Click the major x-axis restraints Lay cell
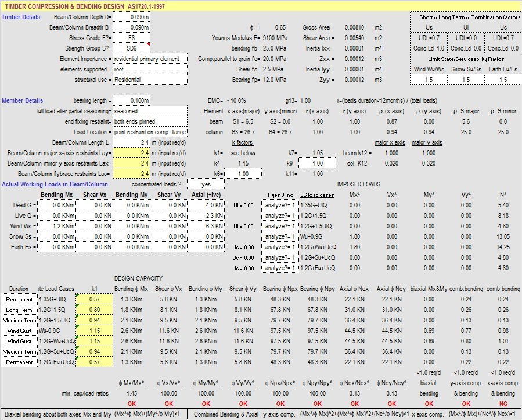Image resolution: width=522 pixels, height=420 pixels. (131, 153)
